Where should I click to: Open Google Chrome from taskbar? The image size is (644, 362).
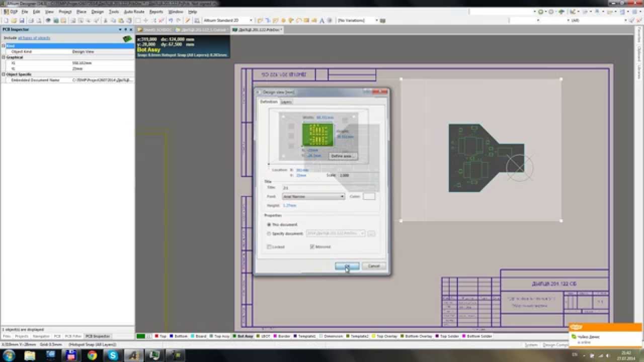pos(92,355)
